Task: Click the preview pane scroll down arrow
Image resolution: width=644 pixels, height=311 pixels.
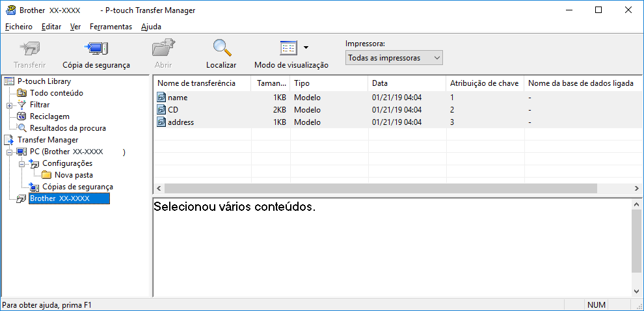Action: (x=637, y=291)
